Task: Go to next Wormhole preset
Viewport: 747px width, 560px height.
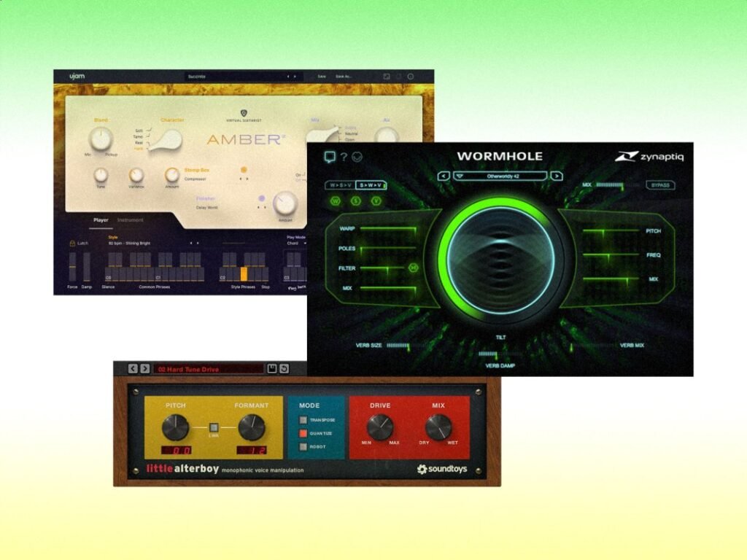Action: pos(557,176)
